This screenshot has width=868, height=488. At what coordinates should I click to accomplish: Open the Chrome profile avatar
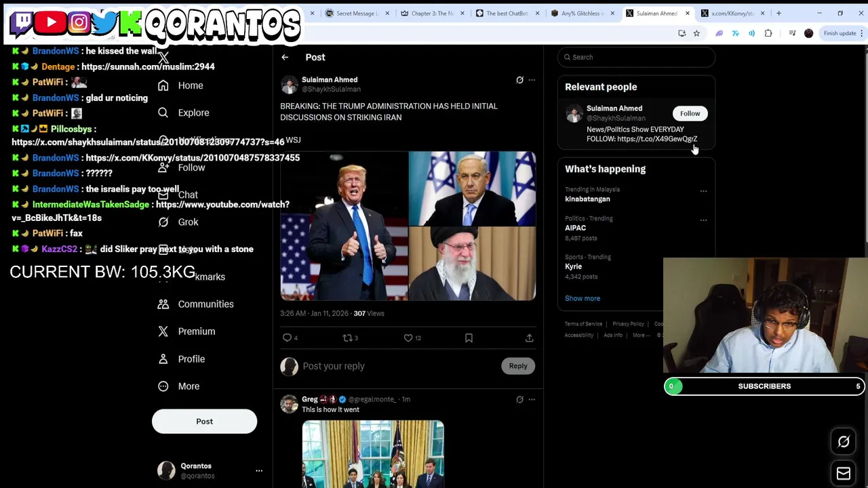[x=808, y=33]
